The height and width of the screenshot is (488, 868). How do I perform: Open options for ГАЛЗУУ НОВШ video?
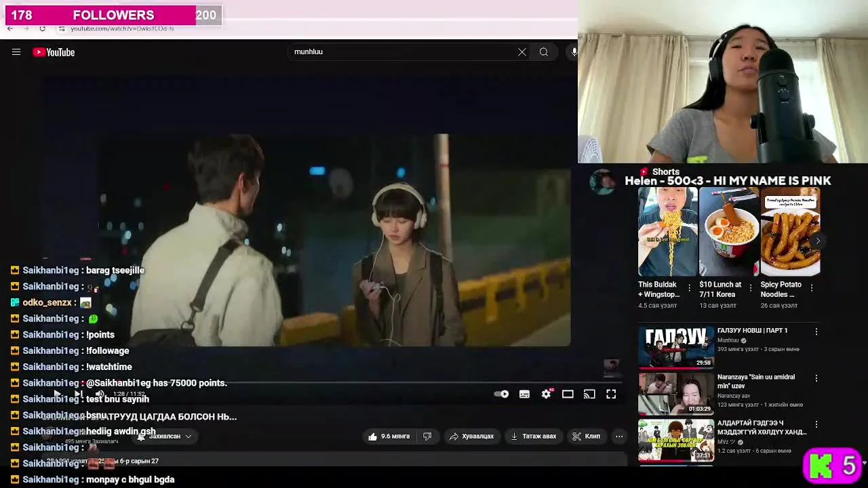[816, 331]
